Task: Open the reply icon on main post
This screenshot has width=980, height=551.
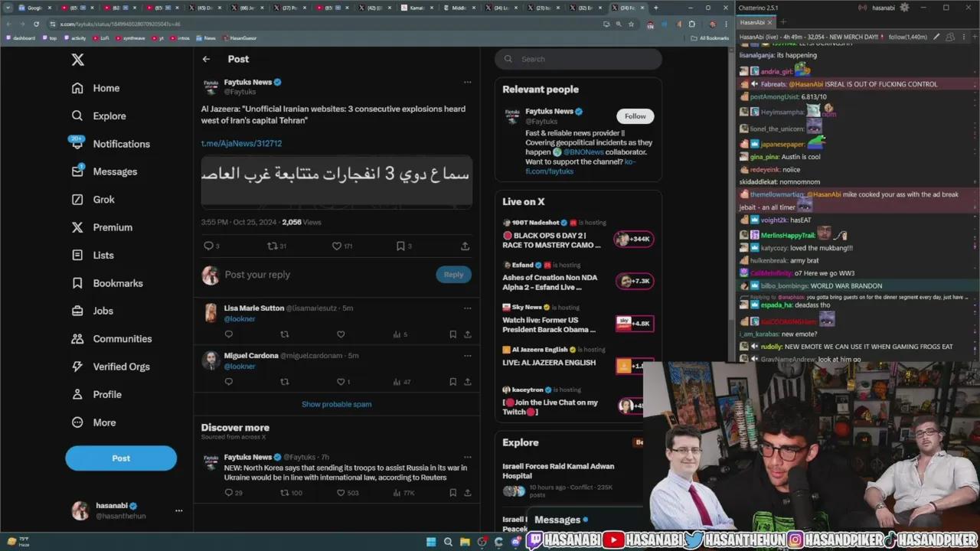Action: (x=208, y=246)
